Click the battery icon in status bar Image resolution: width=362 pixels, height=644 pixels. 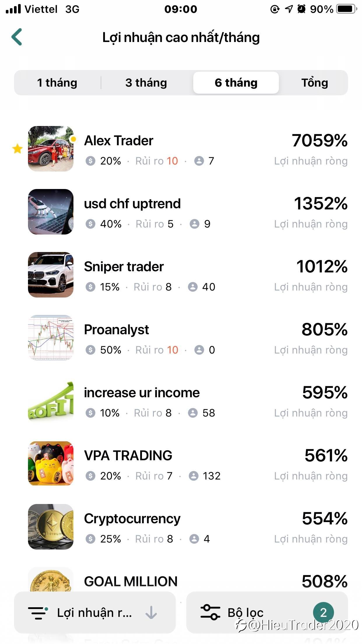(x=347, y=9)
